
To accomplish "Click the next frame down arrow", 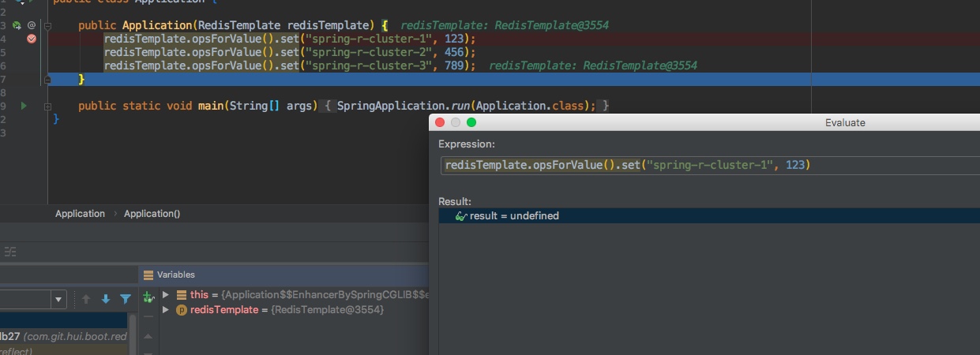I will pos(105,299).
